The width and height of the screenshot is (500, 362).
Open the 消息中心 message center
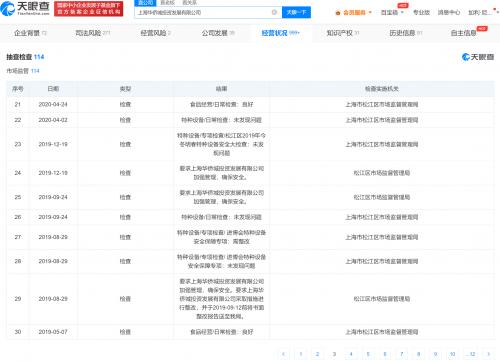pyautogui.click(x=449, y=13)
